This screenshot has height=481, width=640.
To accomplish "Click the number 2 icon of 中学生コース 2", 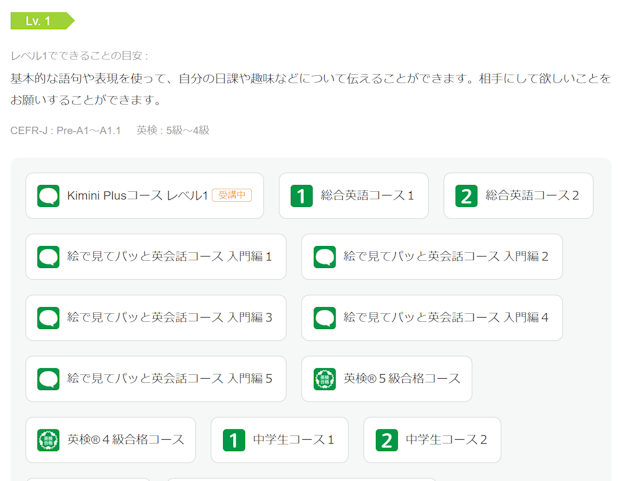I will tap(387, 440).
